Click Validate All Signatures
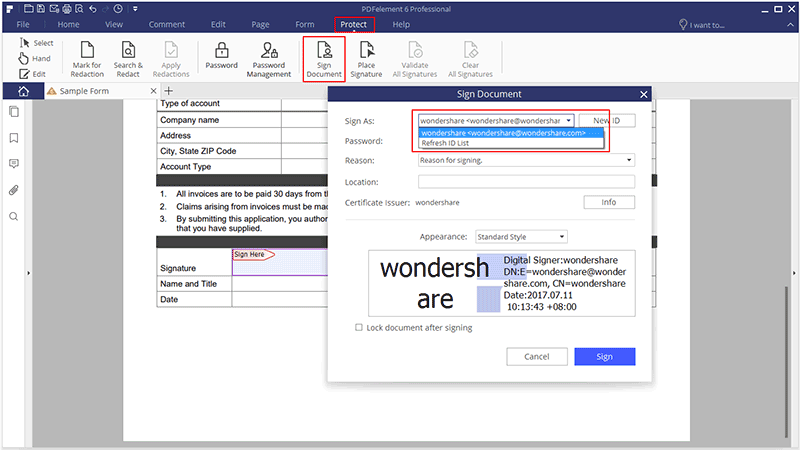Screen dimensions: 800x450 415,59
